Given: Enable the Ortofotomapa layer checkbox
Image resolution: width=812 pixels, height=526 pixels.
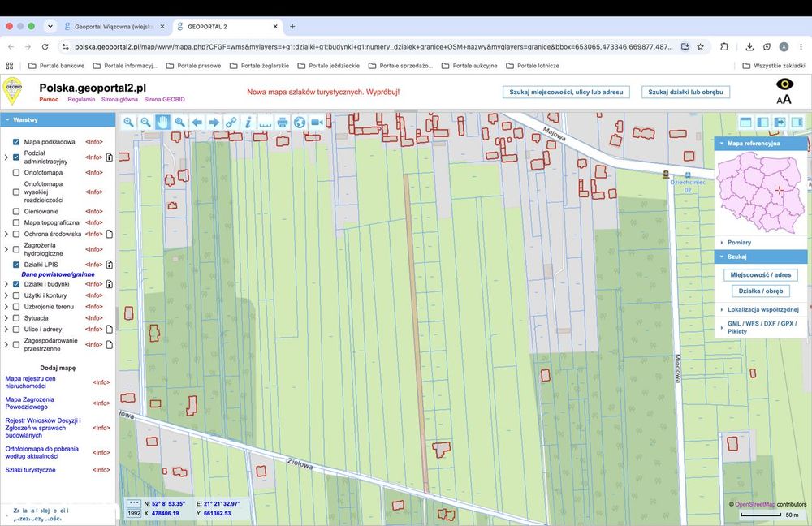Looking at the screenshot, I should (16, 172).
